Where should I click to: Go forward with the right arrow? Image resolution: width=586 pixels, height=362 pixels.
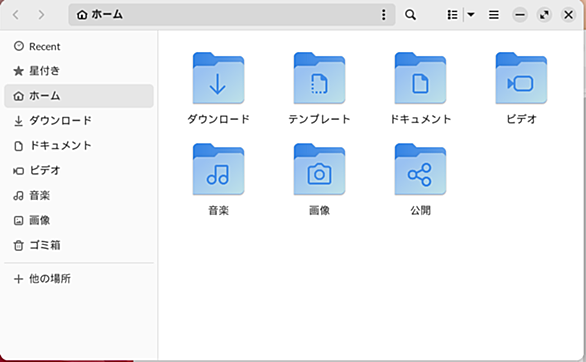click(x=41, y=15)
